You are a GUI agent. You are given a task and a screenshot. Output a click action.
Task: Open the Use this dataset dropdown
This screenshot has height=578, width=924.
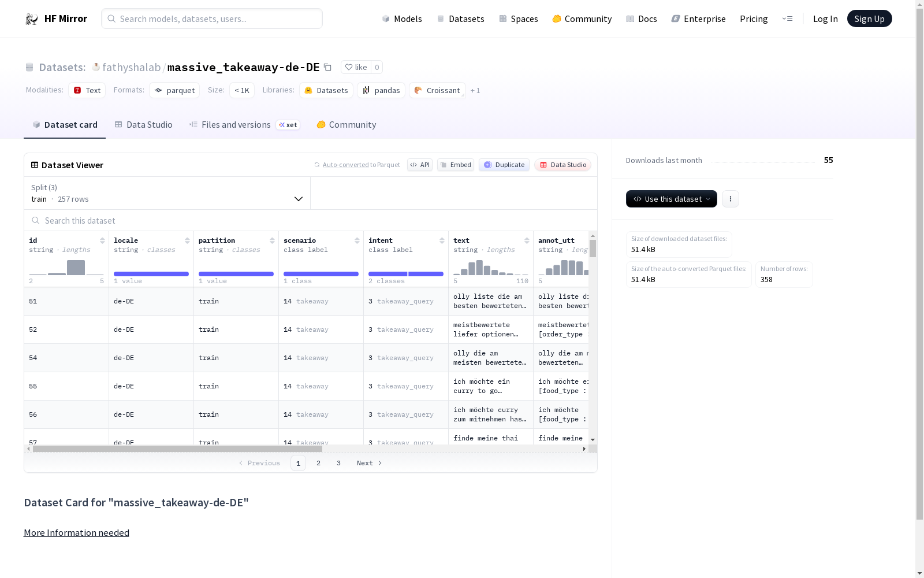[672, 199]
